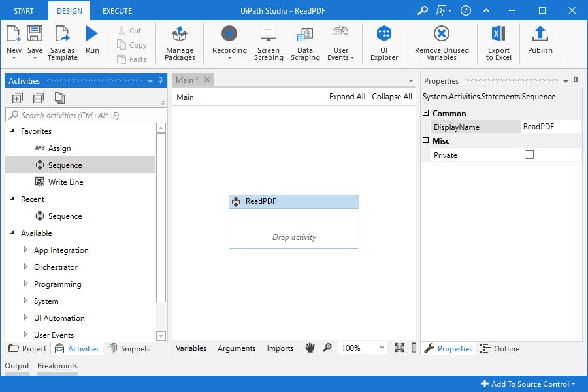588x392 pixels.
Task: Open the Properties panel options dropdown
Action: click(x=566, y=81)
